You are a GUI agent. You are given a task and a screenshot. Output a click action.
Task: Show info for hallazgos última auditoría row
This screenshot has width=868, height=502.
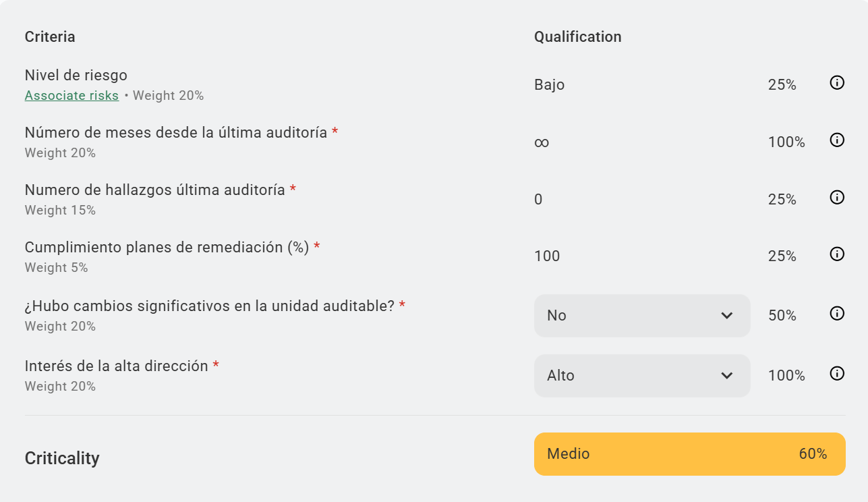[x=837, y=198]
